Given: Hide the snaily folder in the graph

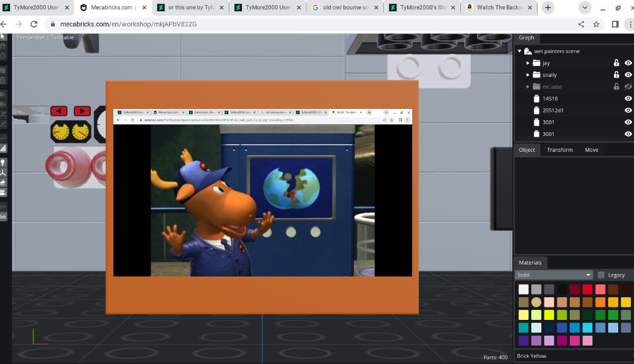Looking at the screenshot, I should pos(628,75).
